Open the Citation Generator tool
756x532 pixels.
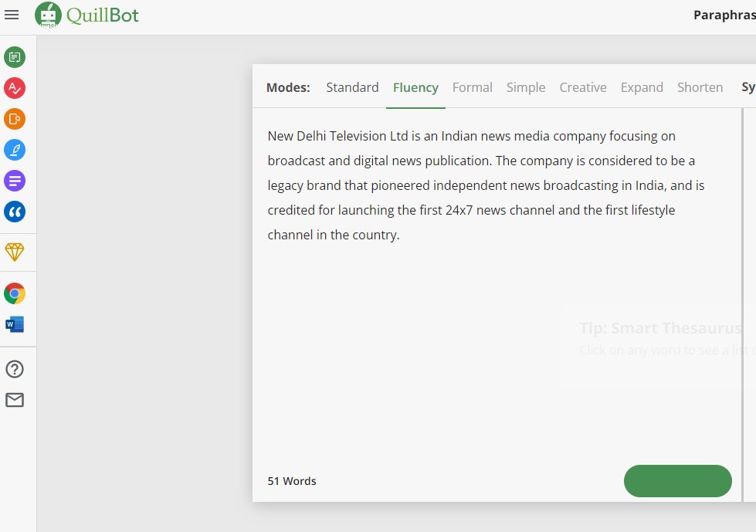click(16, 212)
